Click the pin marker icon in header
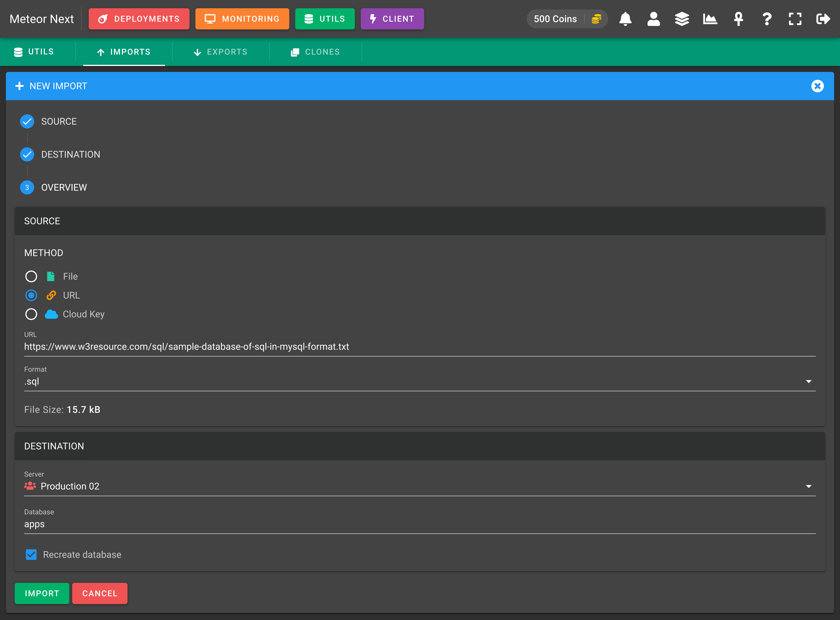Viewport: 840px width, 620px height. (x=738, y=19)
